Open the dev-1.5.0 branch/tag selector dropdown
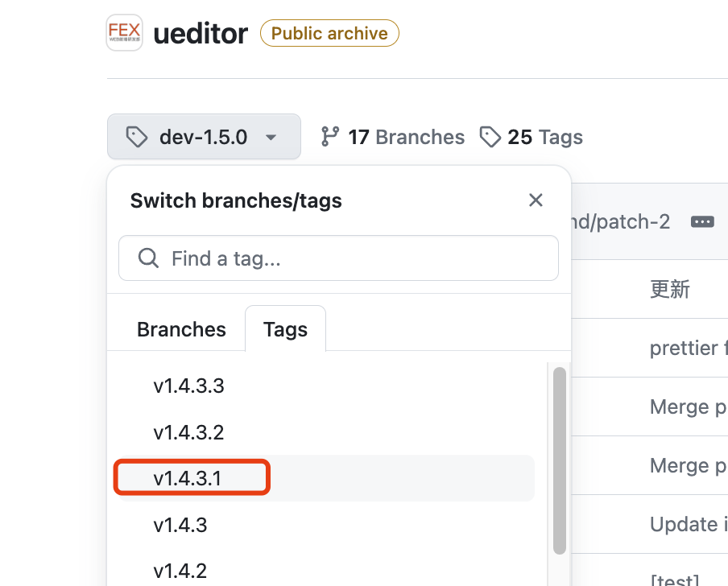This screenshot has width=728, height=586. point(204,137)
